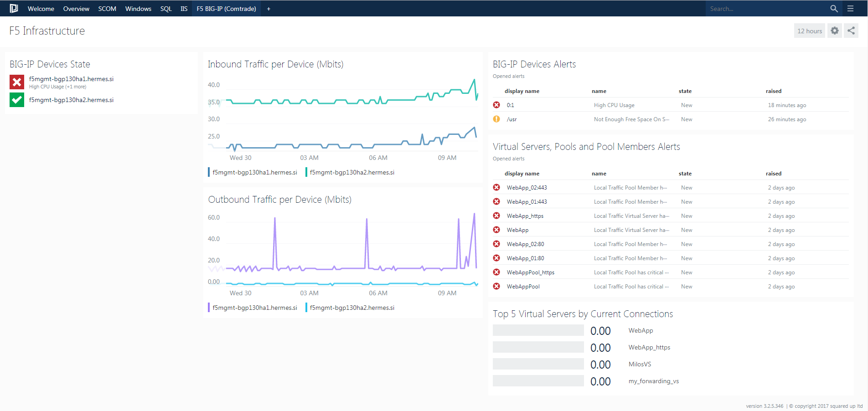Type in the Search field
868x411 pixels.
coord(766,9)
